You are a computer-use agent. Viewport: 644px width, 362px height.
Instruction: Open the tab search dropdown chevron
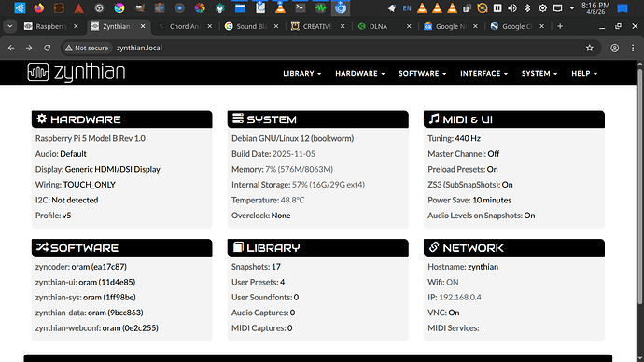click(10, 26)
